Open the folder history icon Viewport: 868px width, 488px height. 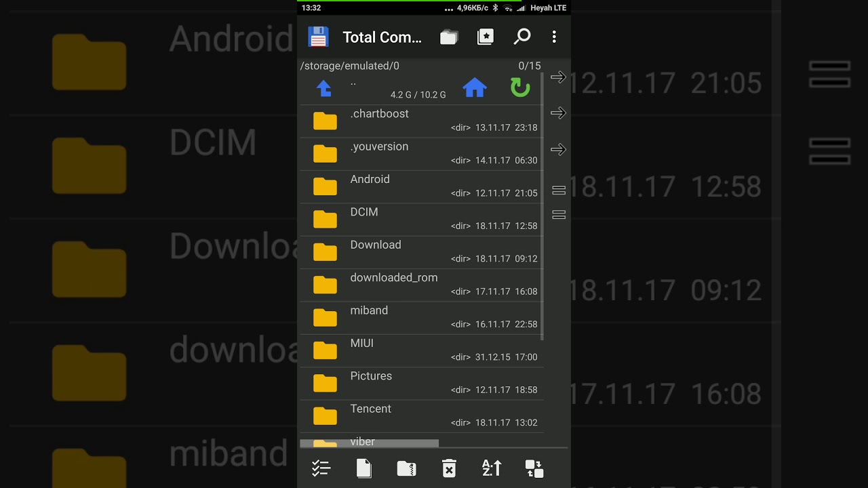pyautogui.click(x=449, y=37)
